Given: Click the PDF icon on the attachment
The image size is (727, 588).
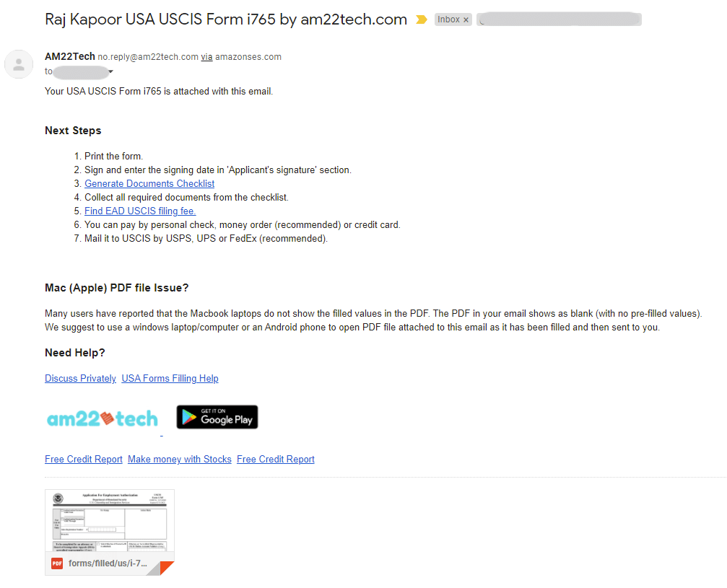Looking at the screenshot, I should [57, 563].
